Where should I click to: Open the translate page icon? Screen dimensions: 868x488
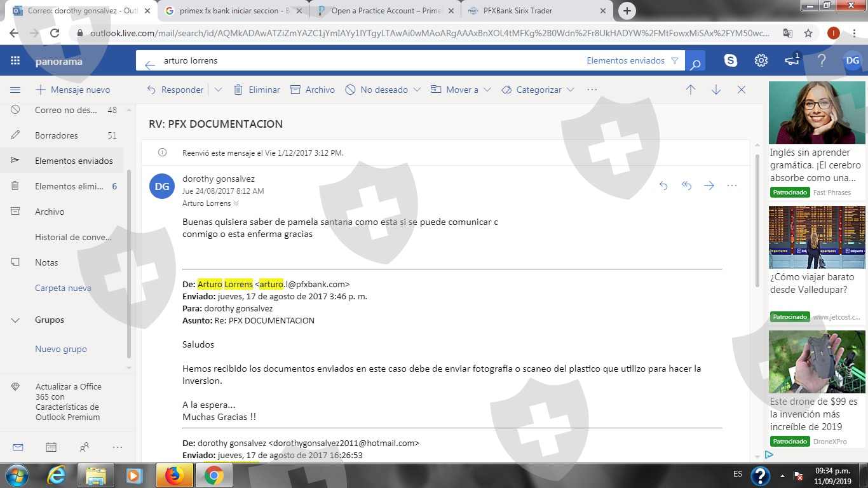coord(787,33)
